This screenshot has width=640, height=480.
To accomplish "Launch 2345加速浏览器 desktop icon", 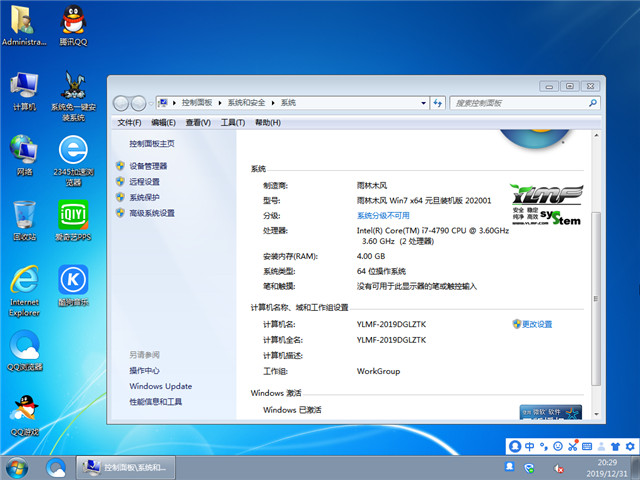I will click(x=73, y=160).
